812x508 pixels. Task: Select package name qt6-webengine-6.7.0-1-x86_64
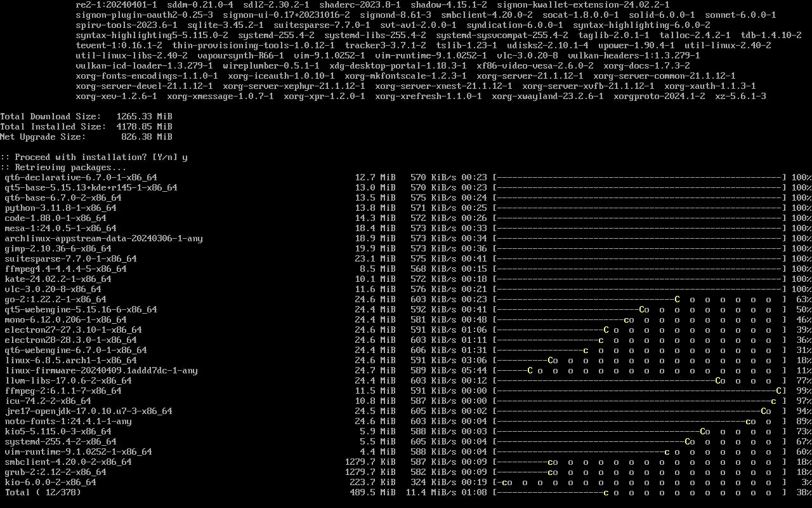click(76, 350)
